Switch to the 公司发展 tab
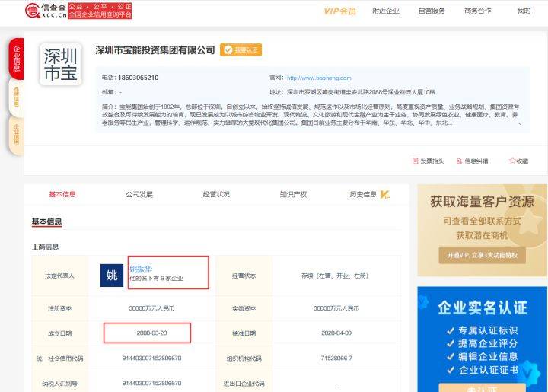The height and width of the screenshot is (392, 548). click(x=139, y=194)
